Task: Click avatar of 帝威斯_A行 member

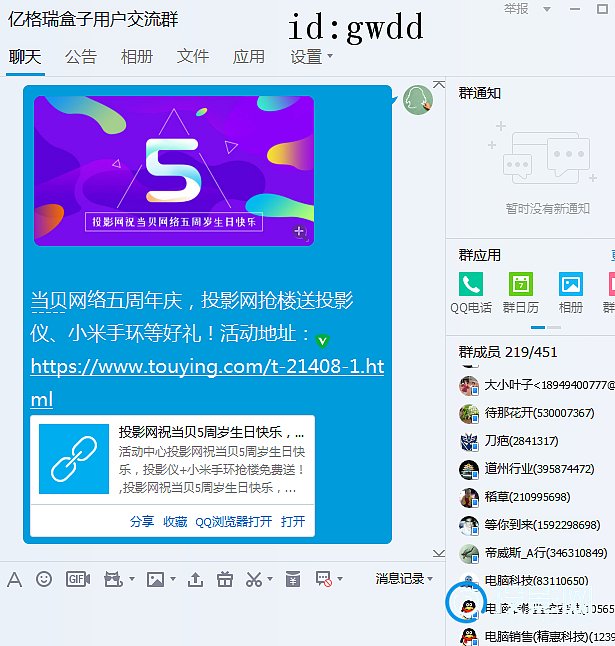Action: point(469,554)
